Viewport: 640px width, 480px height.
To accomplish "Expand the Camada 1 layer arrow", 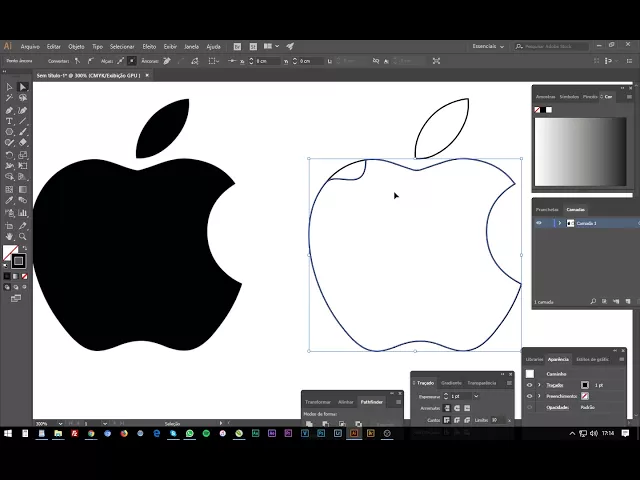I will coord(560,223).
